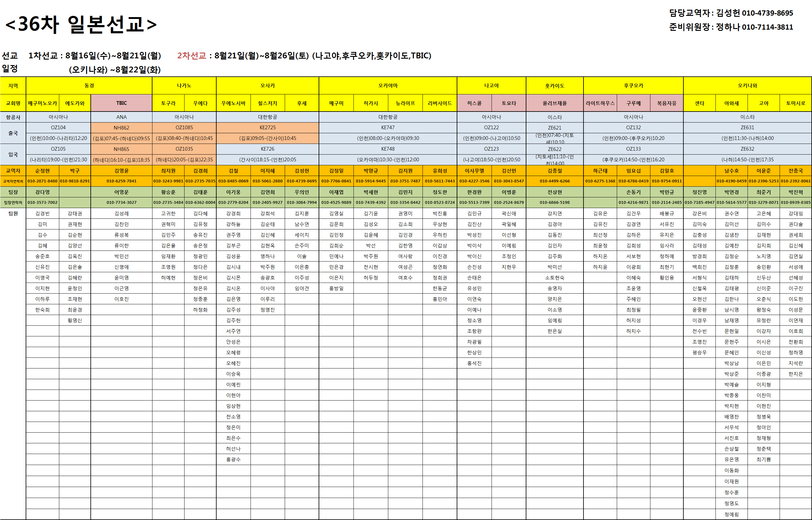This screenshot has width=812, height=520.
Task: Click the KE2725 departure flight cell
Action: [267, 128]
